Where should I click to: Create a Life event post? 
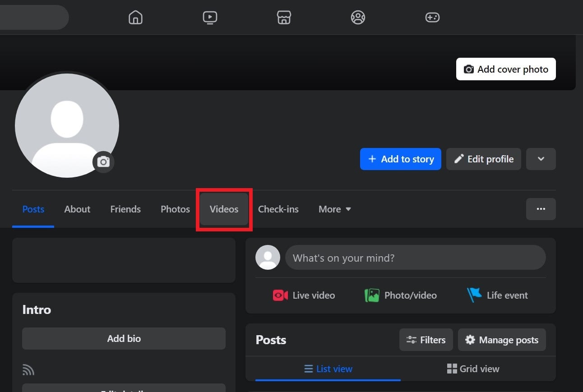(498, 295)
